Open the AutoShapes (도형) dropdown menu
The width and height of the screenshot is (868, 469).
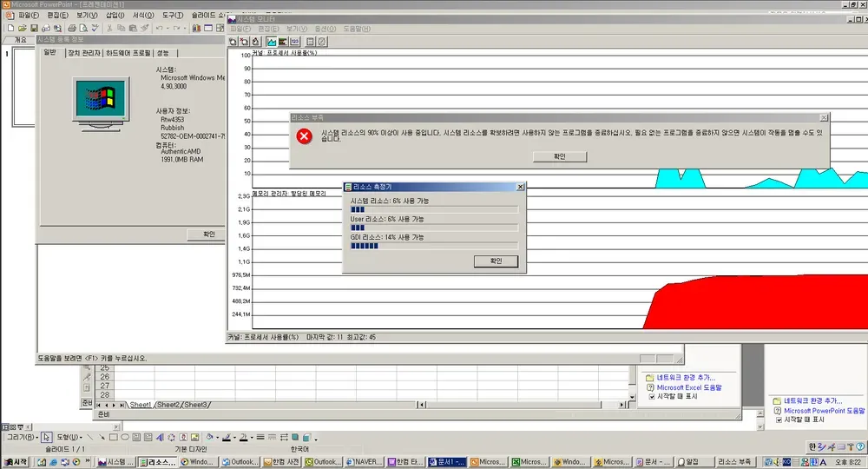69,438
